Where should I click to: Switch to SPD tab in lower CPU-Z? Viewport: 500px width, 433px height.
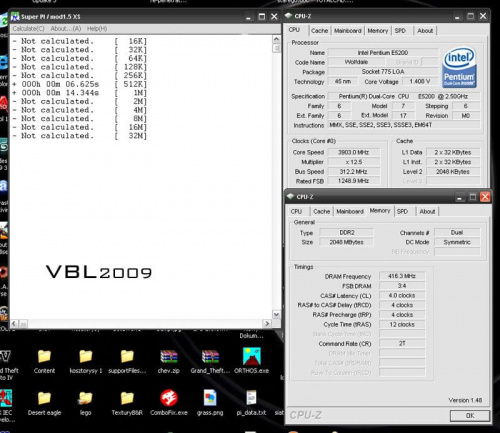point(403,211)
